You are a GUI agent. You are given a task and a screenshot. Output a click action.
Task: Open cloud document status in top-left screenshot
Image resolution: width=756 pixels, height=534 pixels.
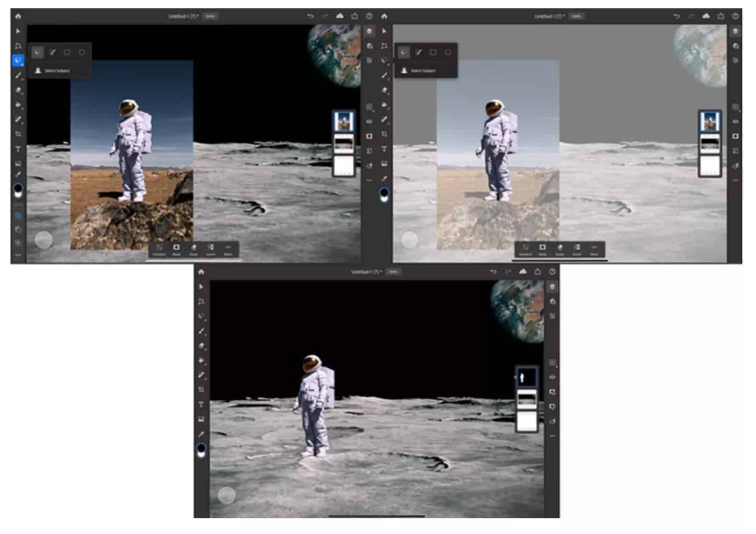340,16
